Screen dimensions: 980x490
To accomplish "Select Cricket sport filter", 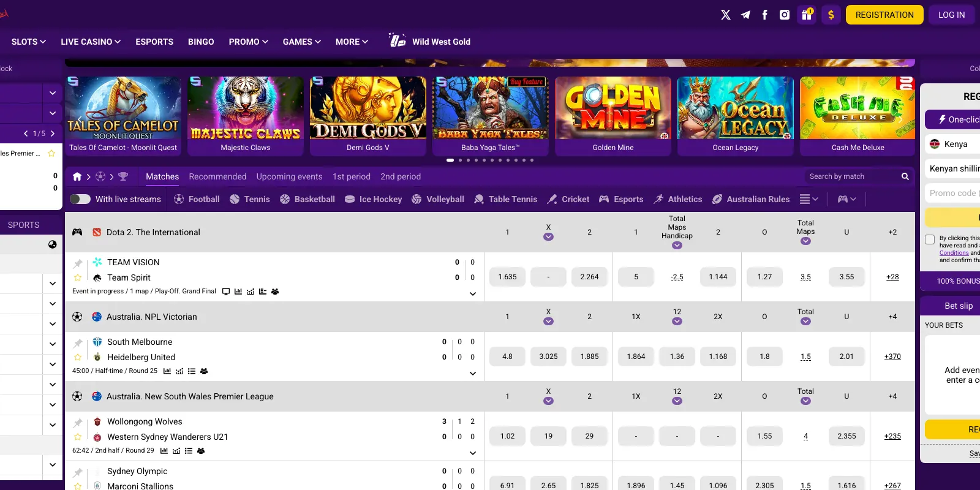I will pyautogui.click(x=568, y=199).
